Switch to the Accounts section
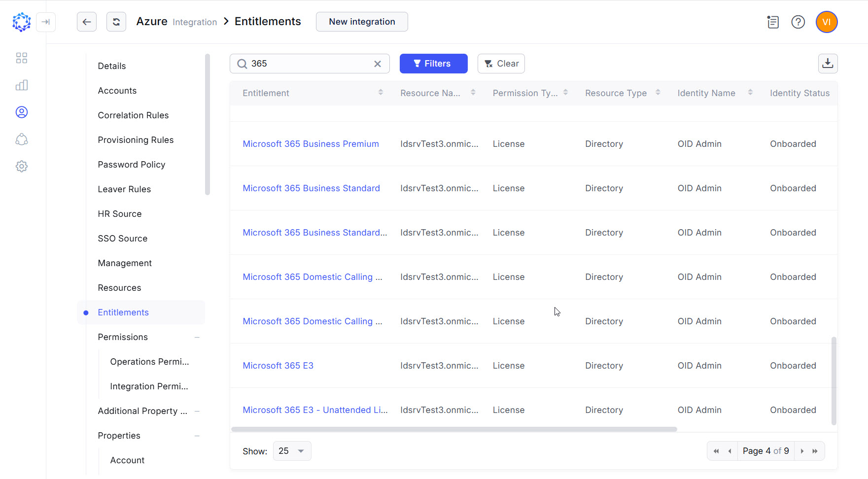 click(x=117, y=90)
